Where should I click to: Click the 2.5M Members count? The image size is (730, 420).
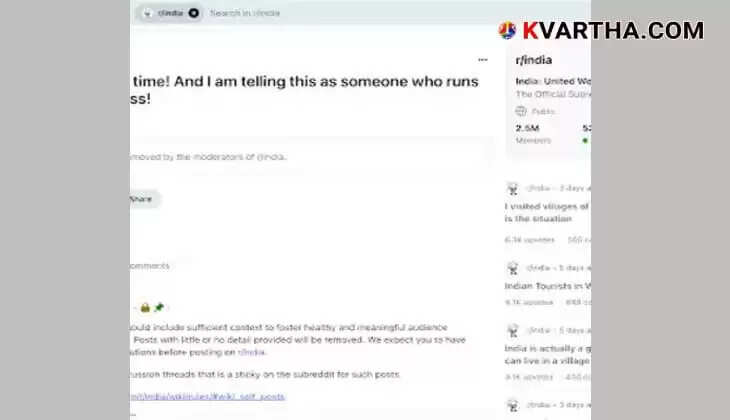tap(533, 134)
